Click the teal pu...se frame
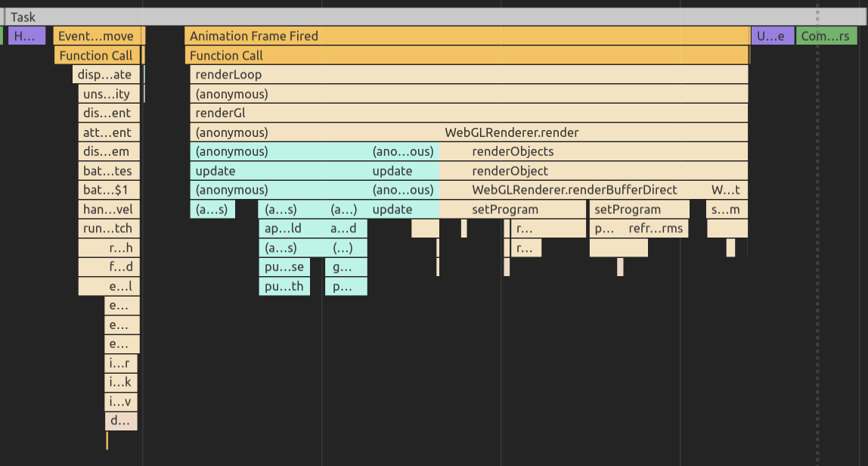The image size is (868, 466). point(284,266)
